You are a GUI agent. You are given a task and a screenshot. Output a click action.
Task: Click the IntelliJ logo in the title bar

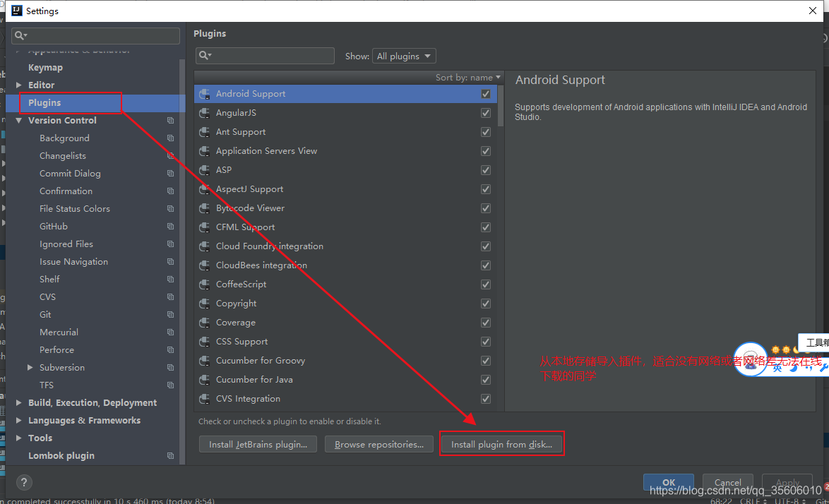pyautogui.click(x=17, y=11)
